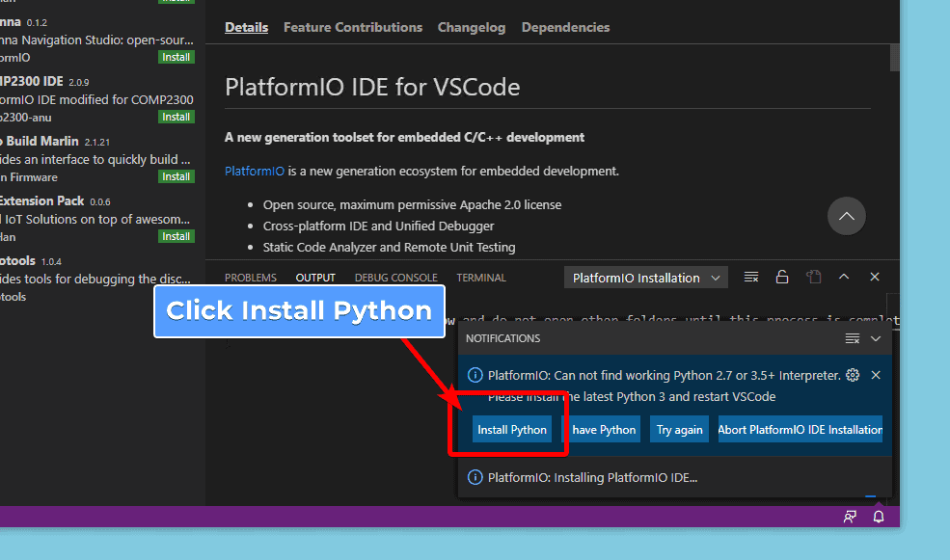Install the Extension Pack 0.0.6
Viewport: 950px width, 560px height.
(176, 236)
